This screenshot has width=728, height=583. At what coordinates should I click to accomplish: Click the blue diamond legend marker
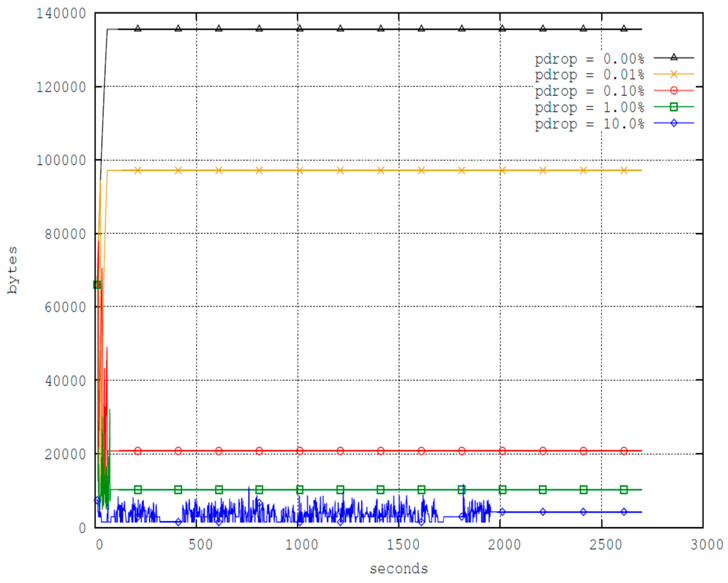(x=674, y=123)
